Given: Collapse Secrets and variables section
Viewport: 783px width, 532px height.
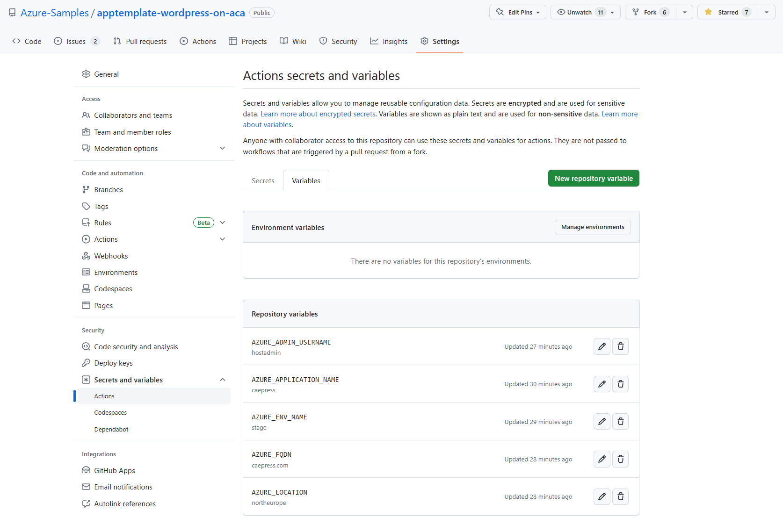Looking at the screenshot, I should coord(223,380).
